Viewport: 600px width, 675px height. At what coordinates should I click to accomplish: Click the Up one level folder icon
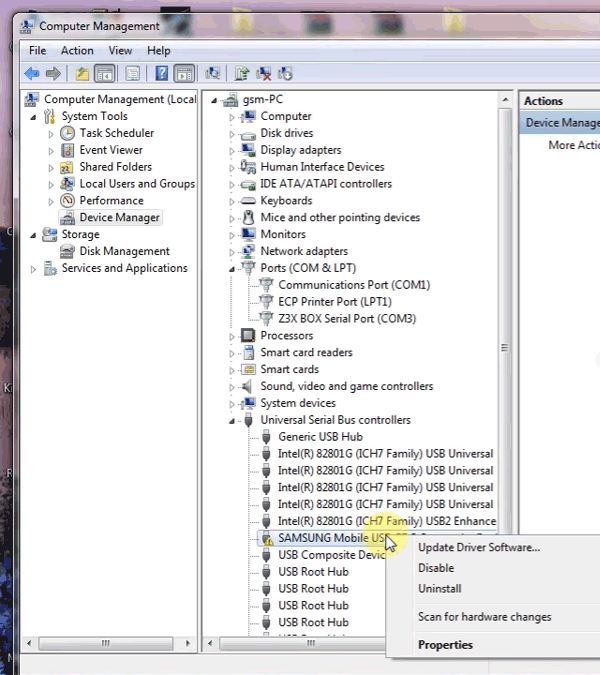point(82,74)
